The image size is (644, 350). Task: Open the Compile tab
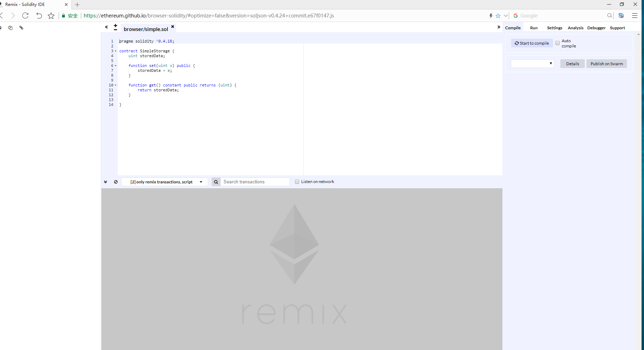(x=513, y=28)
